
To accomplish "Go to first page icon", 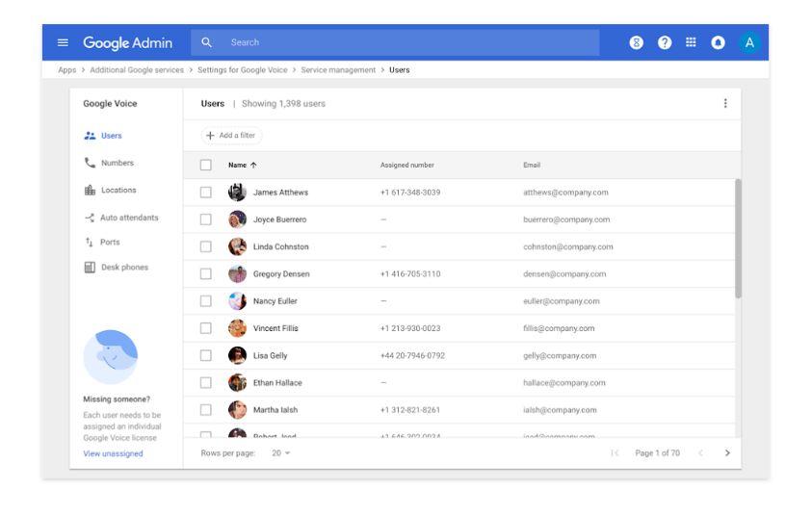I will tap(615, 452).
